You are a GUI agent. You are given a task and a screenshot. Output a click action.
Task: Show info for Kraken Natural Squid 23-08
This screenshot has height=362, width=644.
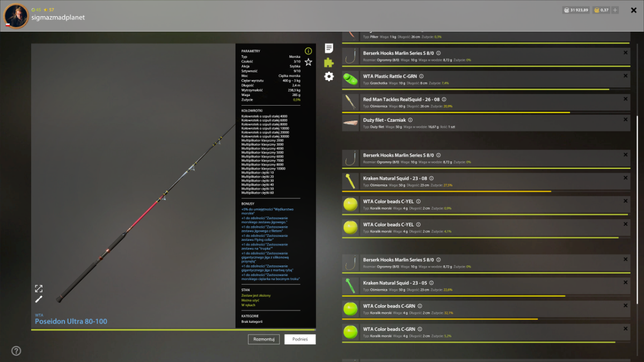(x=431, y=179)
